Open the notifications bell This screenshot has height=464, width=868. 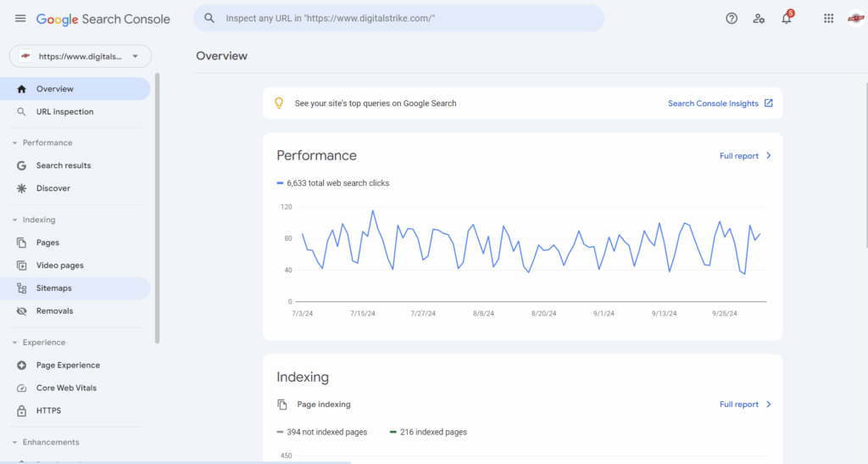(787, 18)
